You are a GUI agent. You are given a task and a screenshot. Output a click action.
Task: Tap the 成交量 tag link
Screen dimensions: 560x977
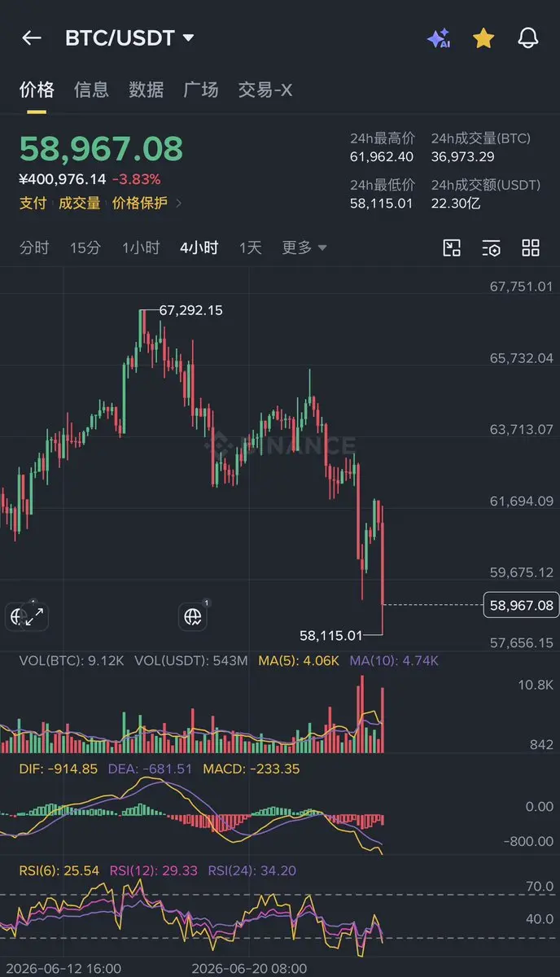[80, 204]
